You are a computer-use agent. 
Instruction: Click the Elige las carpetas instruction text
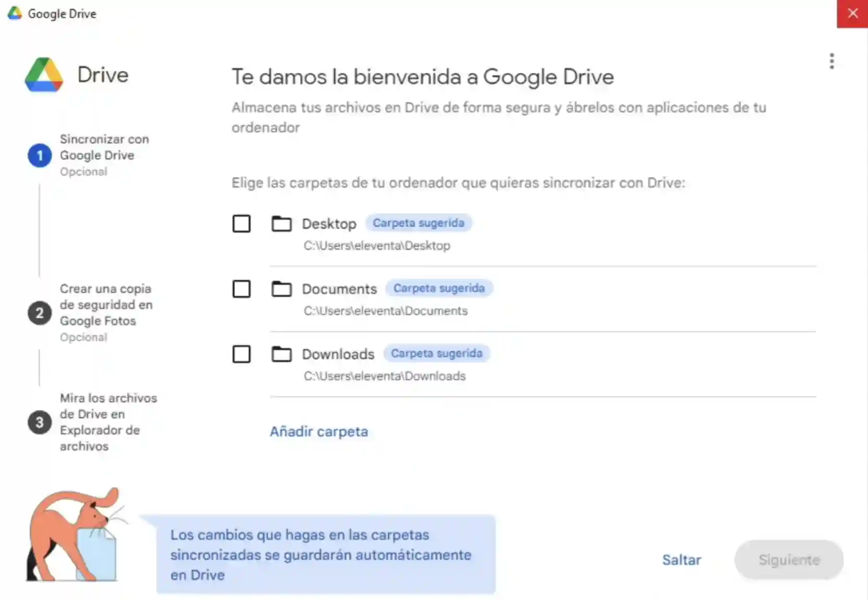click(x=458, y=183)
